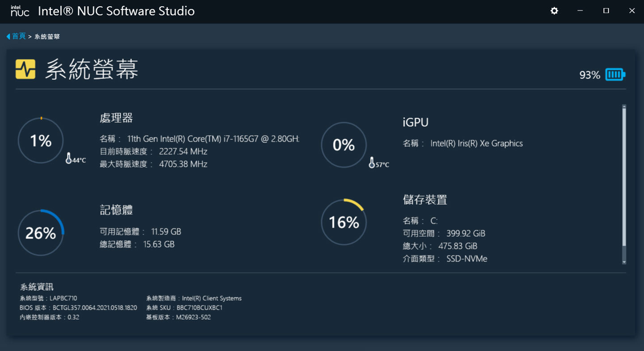Click the 系統資訊 section heading
Screen dimensions: 644x351
pos(37,287)
